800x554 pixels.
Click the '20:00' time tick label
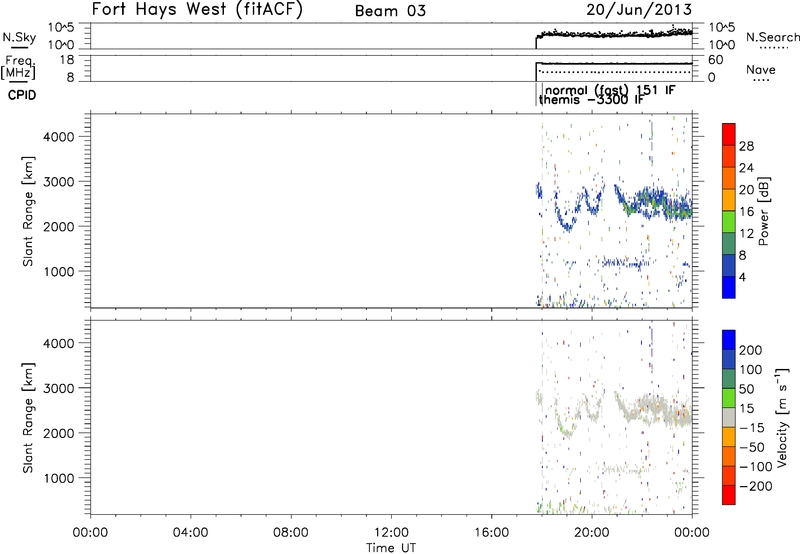click(592, 533)
